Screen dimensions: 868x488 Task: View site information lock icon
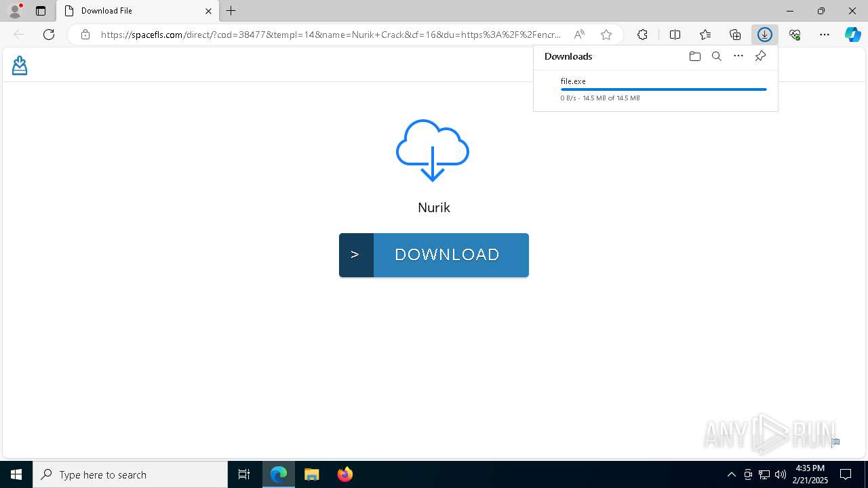click(85, 35)
